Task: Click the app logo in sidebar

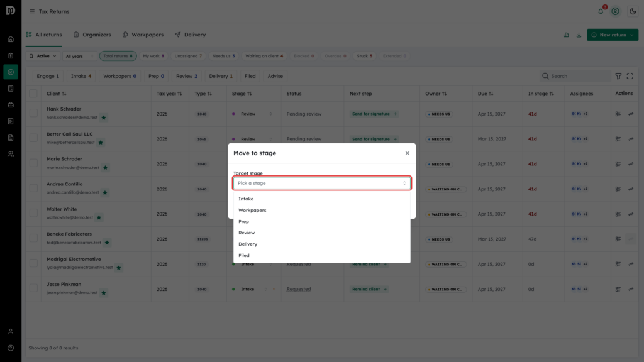Action: pos(11,10)
